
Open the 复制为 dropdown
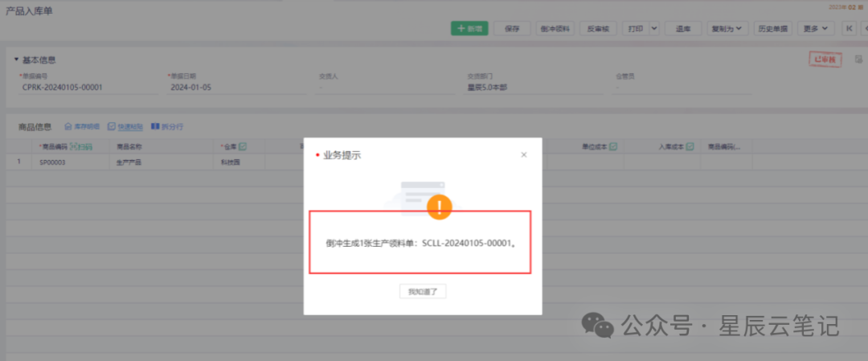[727, 29]
